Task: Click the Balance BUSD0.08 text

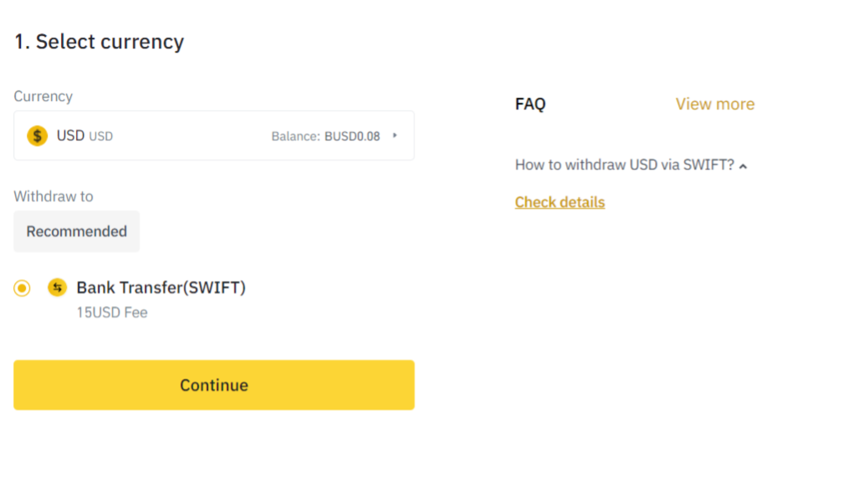Action: 325,136
